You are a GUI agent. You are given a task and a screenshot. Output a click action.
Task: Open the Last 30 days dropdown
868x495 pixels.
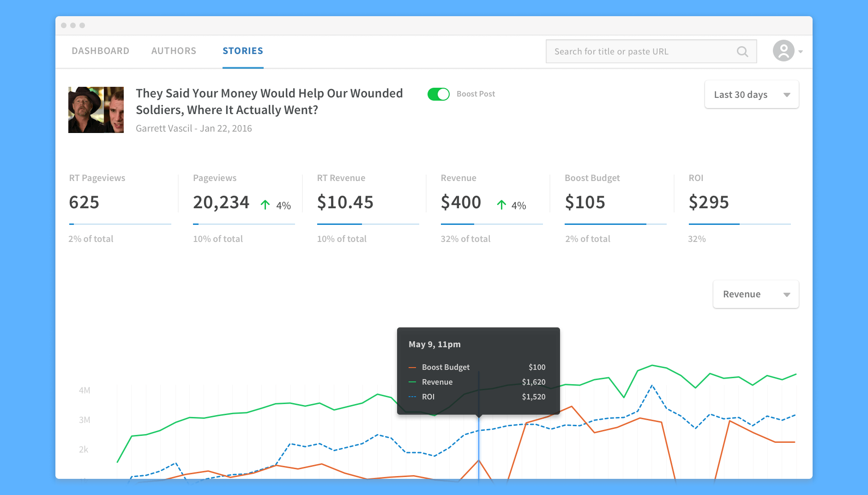point(751,95)
